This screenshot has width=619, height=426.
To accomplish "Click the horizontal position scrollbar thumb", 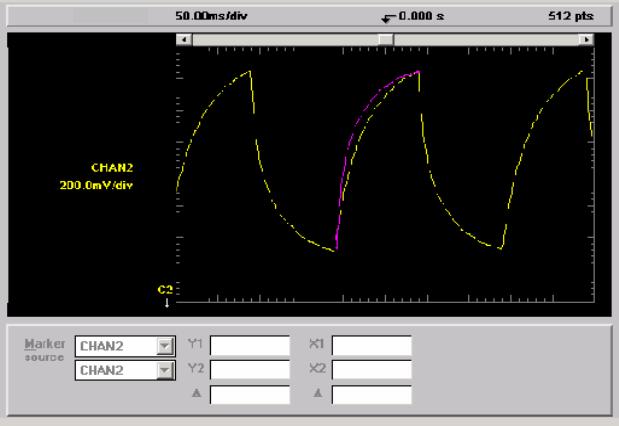I will coord(386,39).
